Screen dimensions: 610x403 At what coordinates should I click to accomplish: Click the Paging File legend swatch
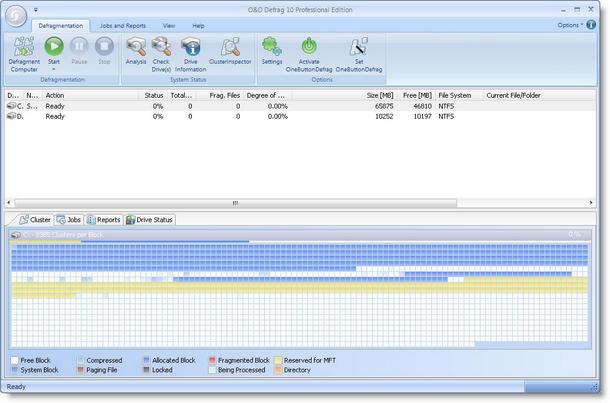click(81, 370)
